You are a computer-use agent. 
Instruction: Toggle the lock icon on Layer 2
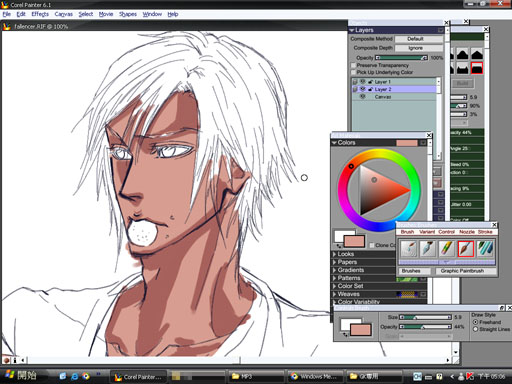pos(370,89)
